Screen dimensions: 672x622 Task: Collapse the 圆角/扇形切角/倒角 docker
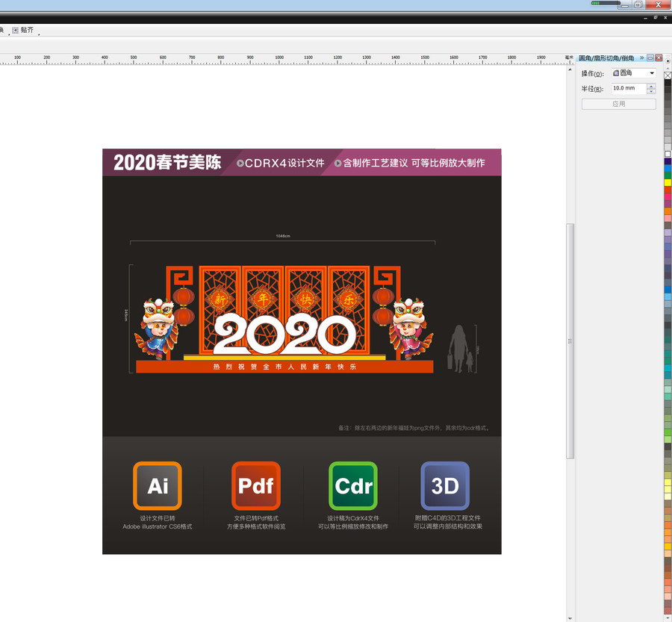click(650, 57)
